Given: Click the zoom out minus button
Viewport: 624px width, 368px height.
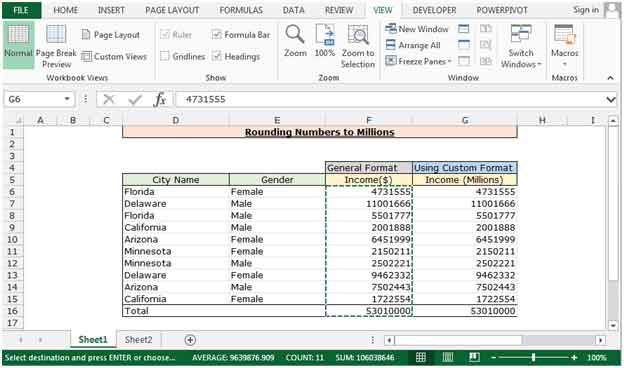Looking at the screenshot, I should [493, 358].
